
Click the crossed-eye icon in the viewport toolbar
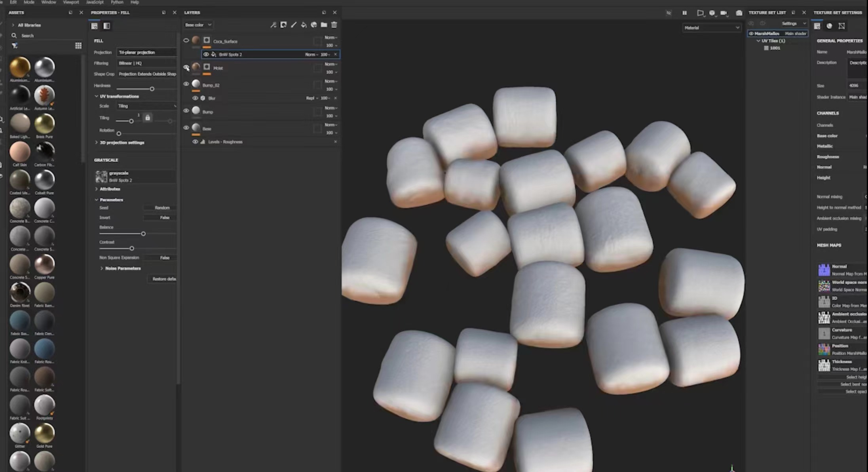click(x=669, y=13)
